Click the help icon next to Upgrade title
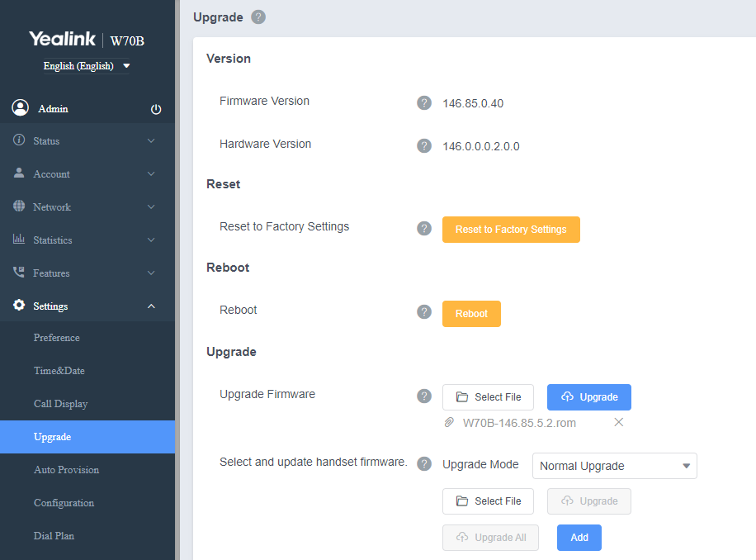 point(258,17)
